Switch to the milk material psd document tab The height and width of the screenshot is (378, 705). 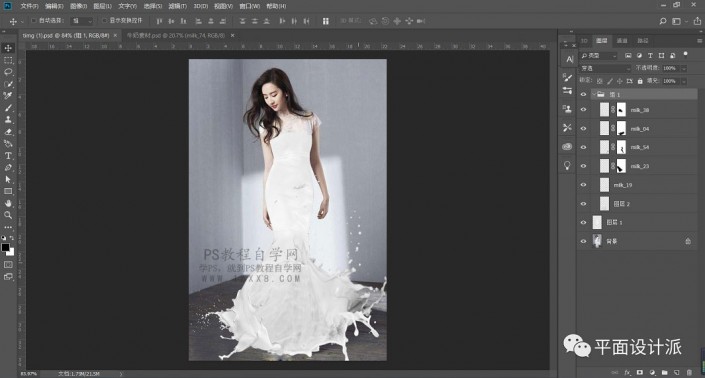[175, 35]
